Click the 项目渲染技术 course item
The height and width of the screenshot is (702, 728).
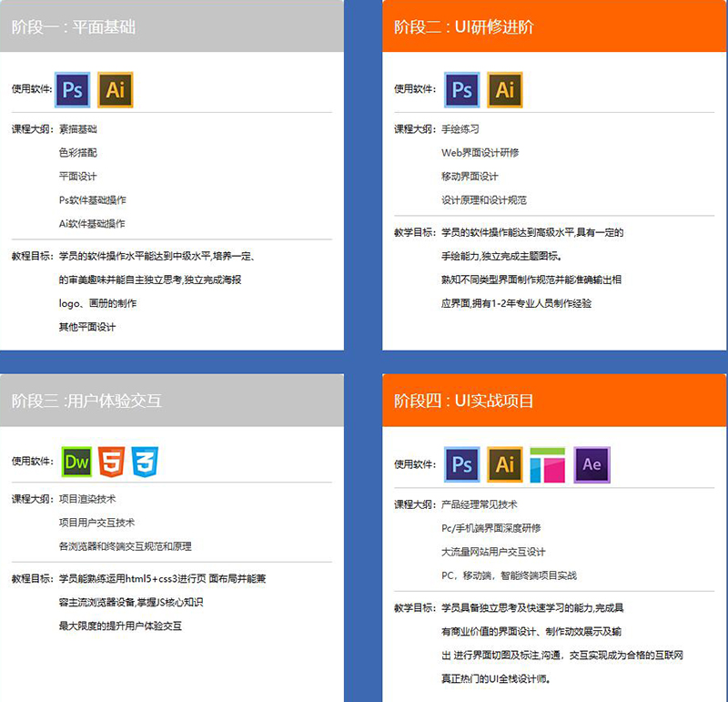point(87,499)
